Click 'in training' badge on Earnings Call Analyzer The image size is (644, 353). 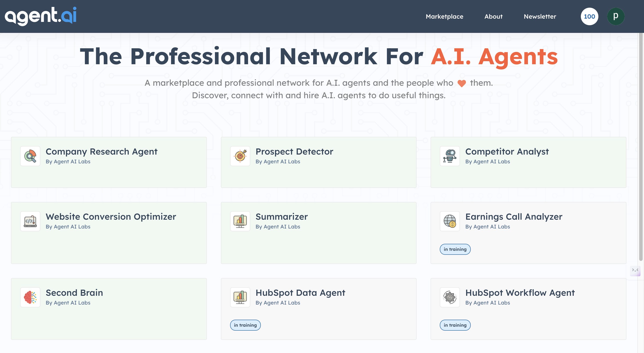pyautogui.click(x=455, y=249)
